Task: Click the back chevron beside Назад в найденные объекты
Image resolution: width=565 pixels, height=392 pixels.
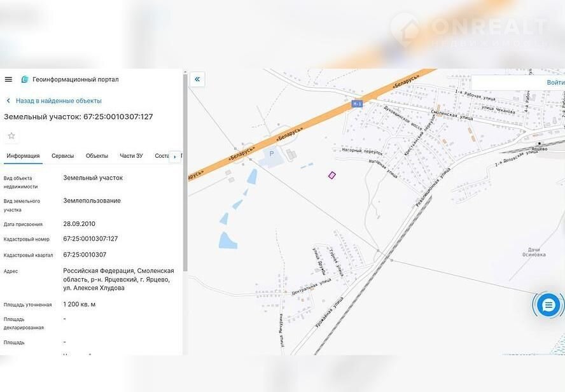Action: pos(8,101)
